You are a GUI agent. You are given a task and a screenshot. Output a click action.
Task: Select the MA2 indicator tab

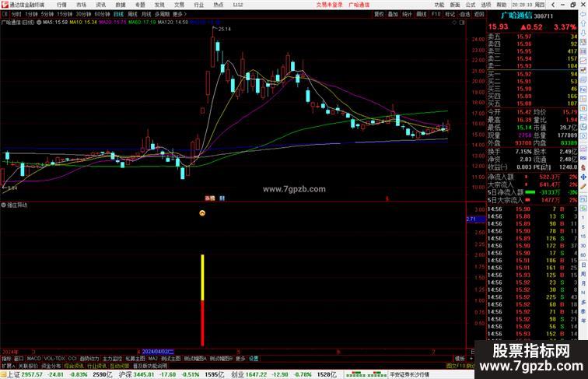(x=152, y=359)
